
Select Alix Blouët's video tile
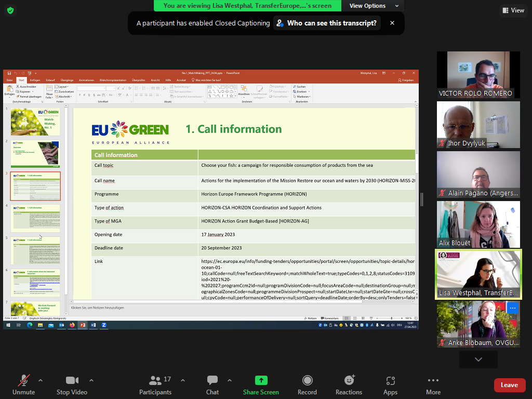point(478,224)
